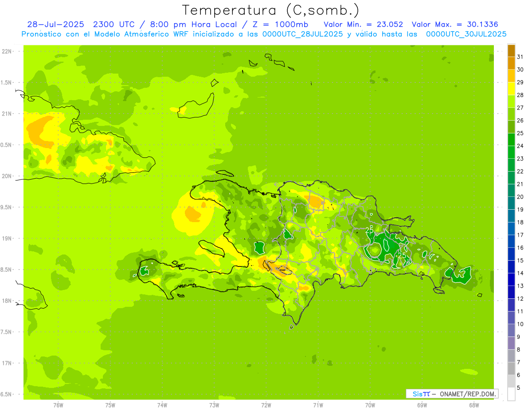
Task: Click color scale label '28'
Action: tap(520, 95)
